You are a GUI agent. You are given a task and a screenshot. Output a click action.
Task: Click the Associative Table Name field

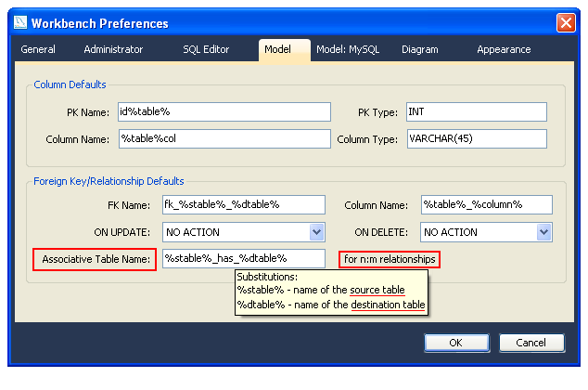244,258
